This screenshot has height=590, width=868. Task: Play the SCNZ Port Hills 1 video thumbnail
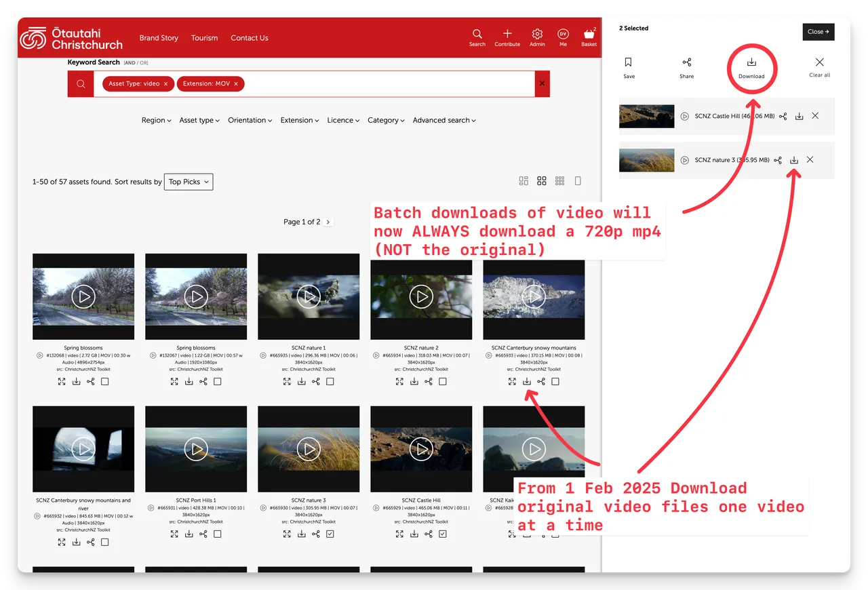pyautogui.click(x=196, y=449)
